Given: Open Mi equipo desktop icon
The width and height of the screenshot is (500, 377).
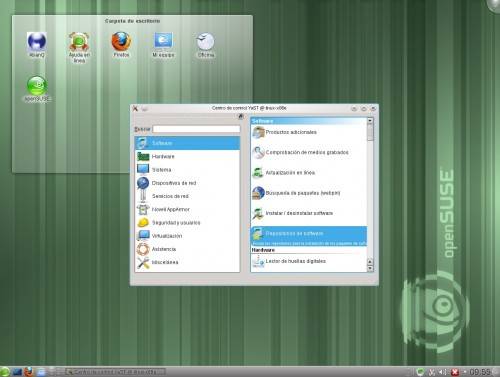Looking at the screenshot, I should [x=163, y=45].
